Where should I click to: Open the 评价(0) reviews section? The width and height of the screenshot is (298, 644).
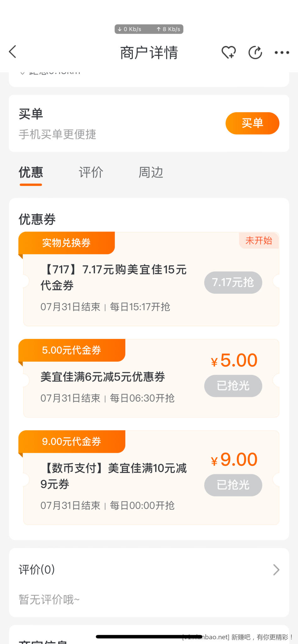click(37, 569)
